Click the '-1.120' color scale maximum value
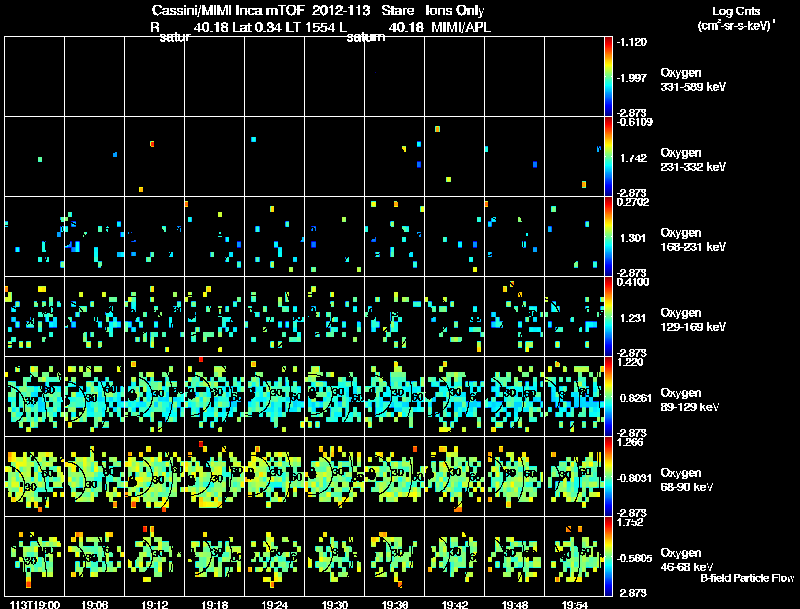Screen dimensions: 800x609 [632, 42]
